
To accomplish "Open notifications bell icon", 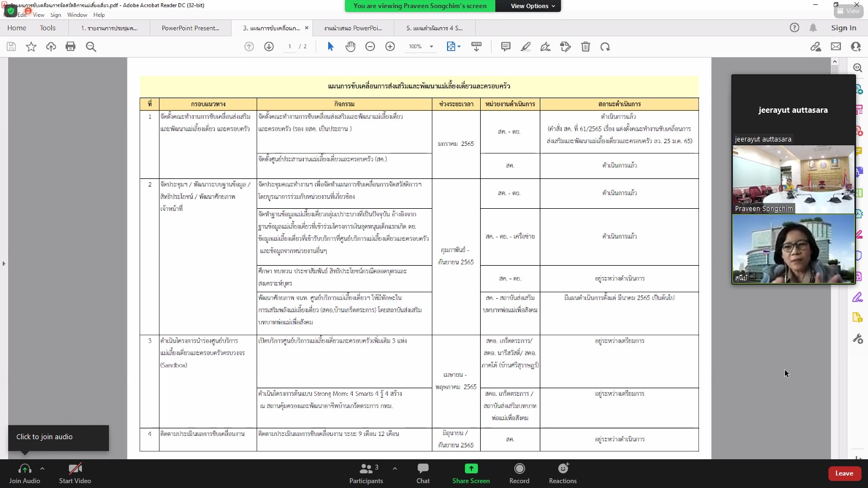I will tap(813, 28).
